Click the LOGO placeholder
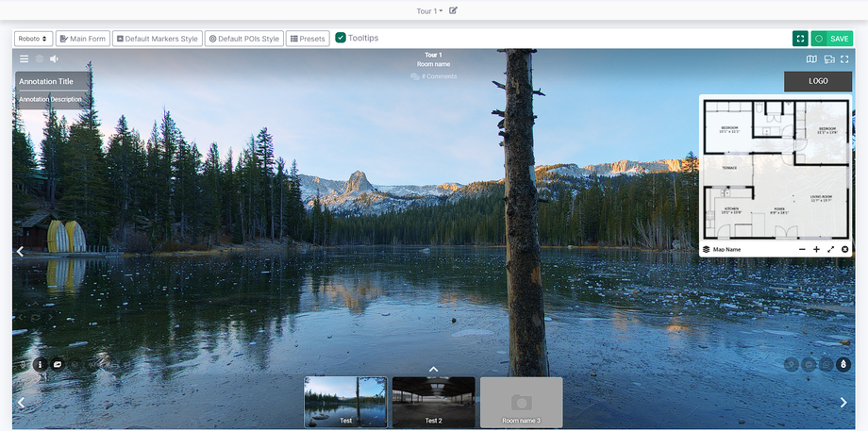This screenshot has height=431, width=868. tap(818, 81)
